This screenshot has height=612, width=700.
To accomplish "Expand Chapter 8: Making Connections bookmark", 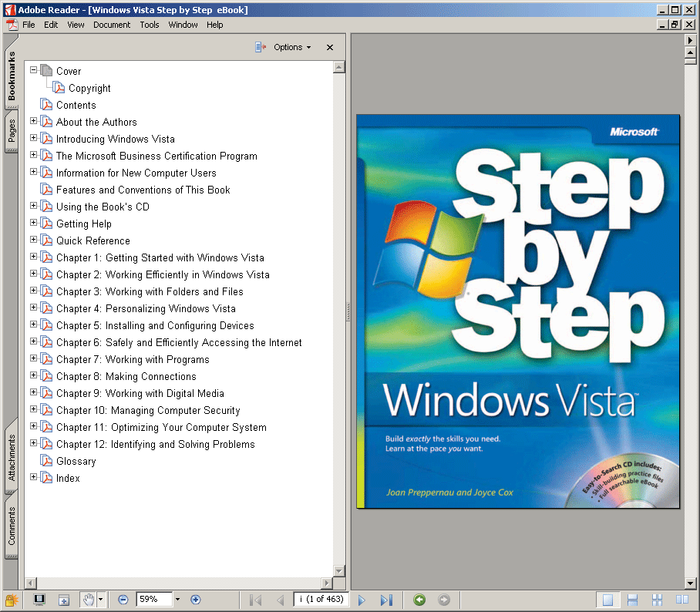I will coord(33,375).
